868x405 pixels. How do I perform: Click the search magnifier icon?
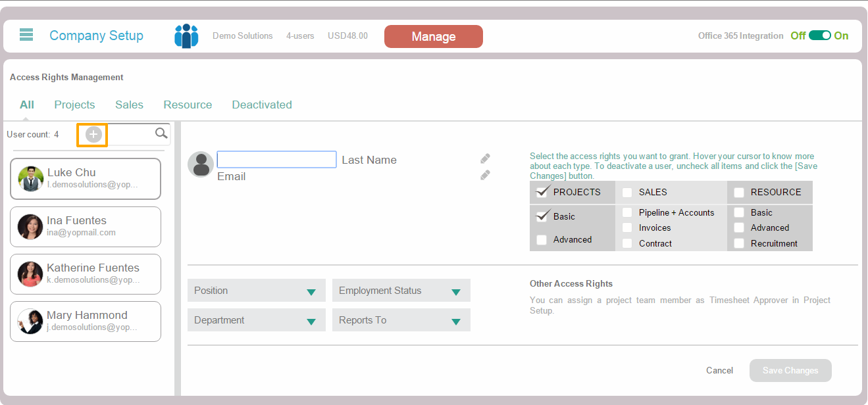(x=161, y=133)
